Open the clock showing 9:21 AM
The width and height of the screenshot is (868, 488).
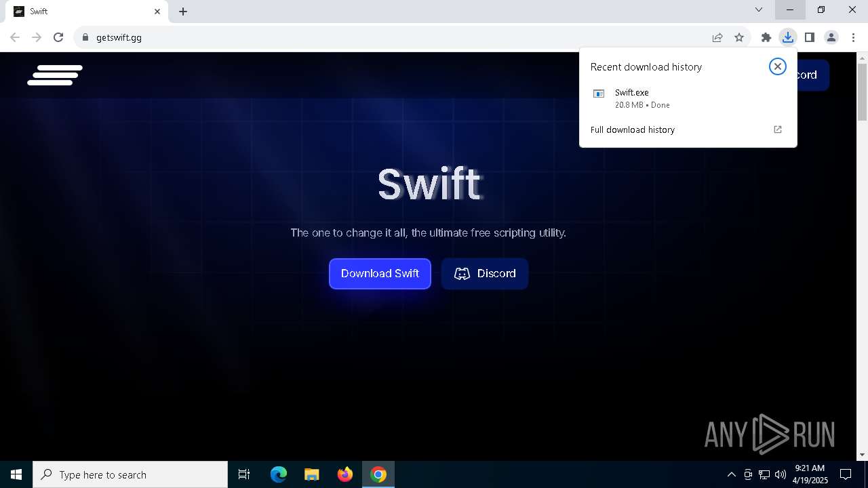[810, 474]
